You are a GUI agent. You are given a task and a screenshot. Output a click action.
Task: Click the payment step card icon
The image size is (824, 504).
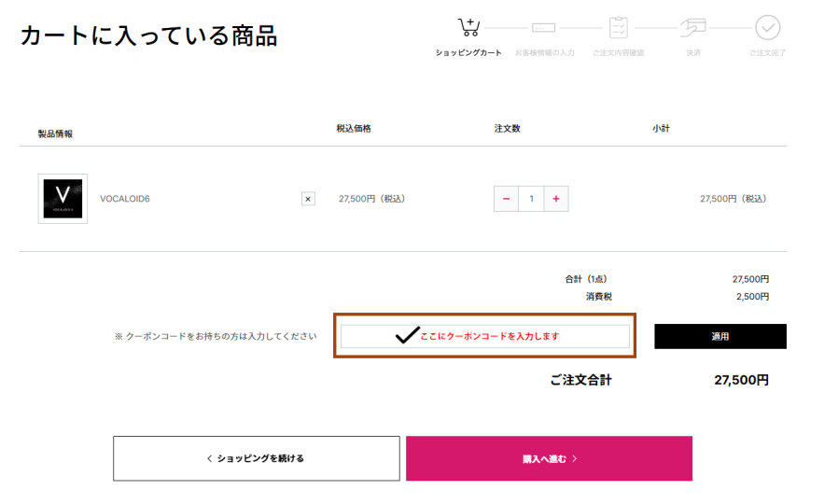[692, 27]
